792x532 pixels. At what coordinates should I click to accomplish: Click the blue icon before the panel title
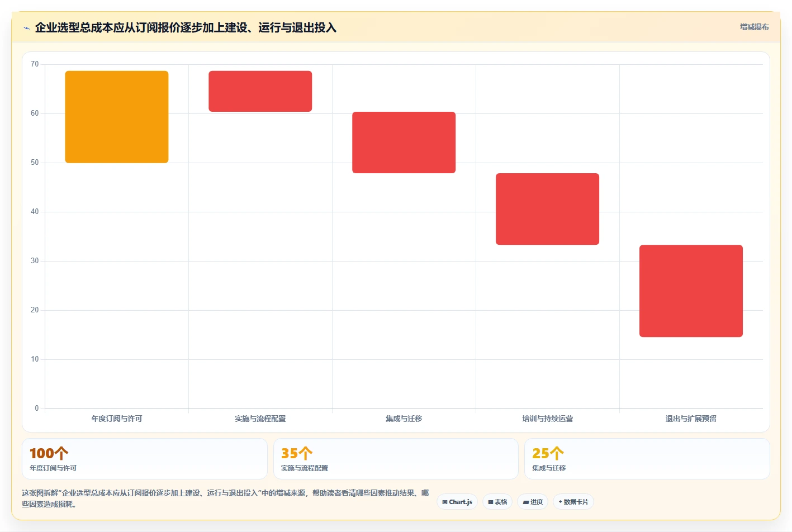(26, 28)
